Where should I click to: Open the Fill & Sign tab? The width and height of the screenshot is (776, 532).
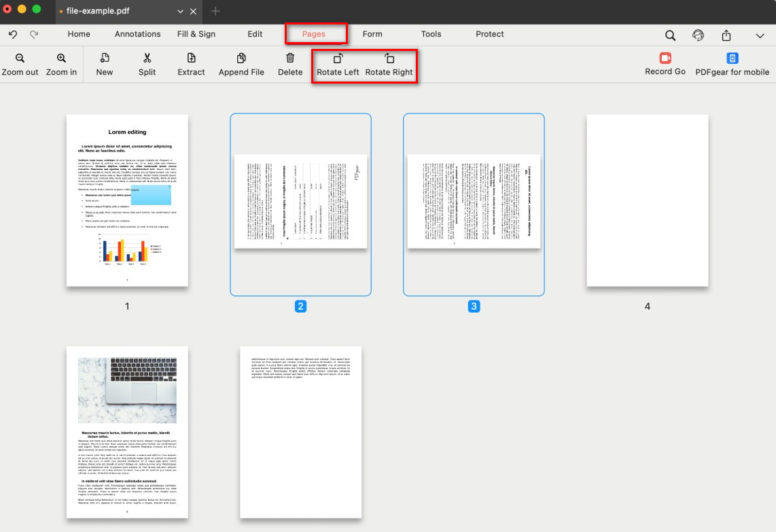[x=196, y=34]
